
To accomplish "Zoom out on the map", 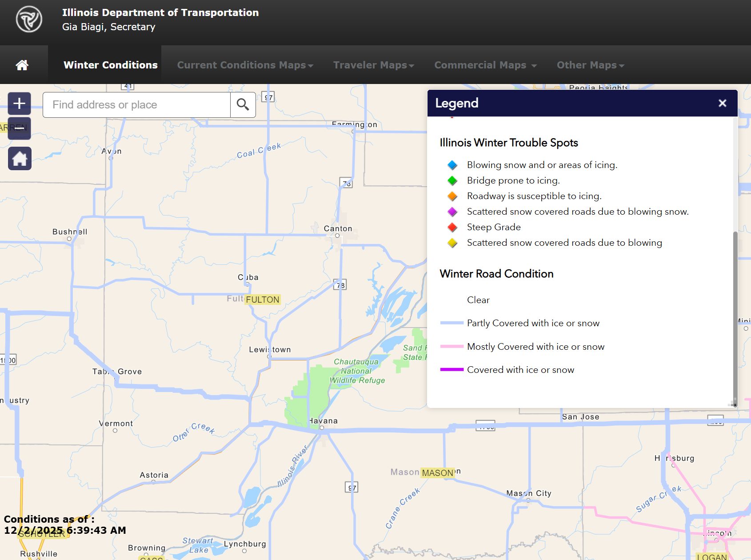I will coord(20,128).
